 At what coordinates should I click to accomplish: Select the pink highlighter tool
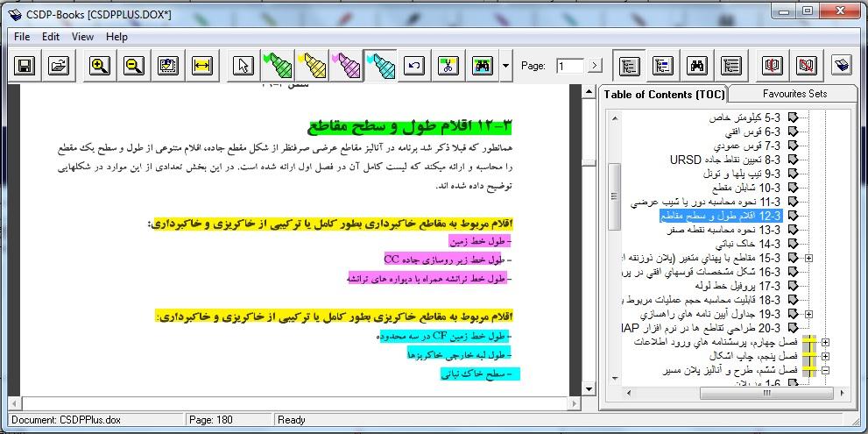347,66
